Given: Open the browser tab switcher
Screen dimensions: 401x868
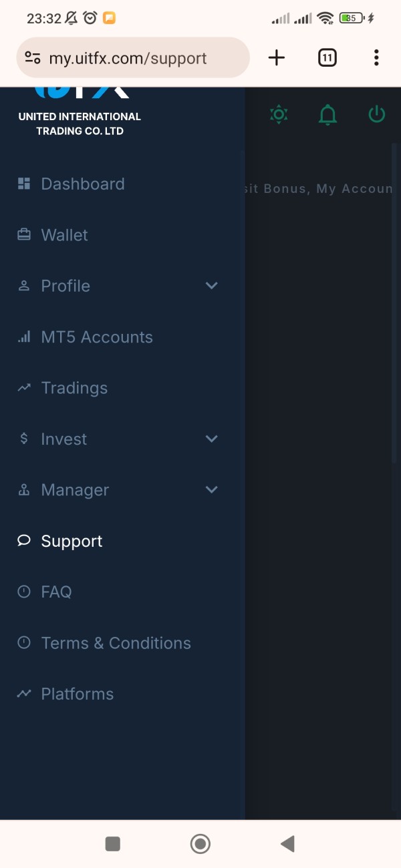Looking at the screenshot, I should (327, 58).
